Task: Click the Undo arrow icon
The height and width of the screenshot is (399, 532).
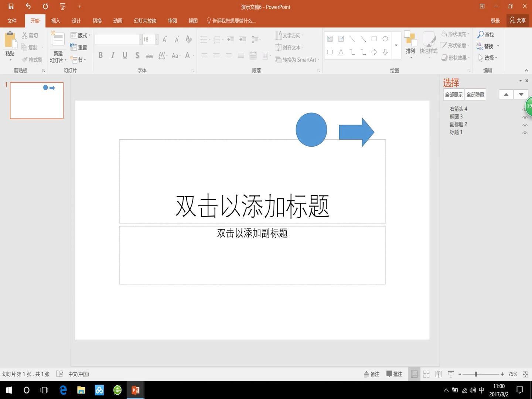Action: click(x=28, y=6)
